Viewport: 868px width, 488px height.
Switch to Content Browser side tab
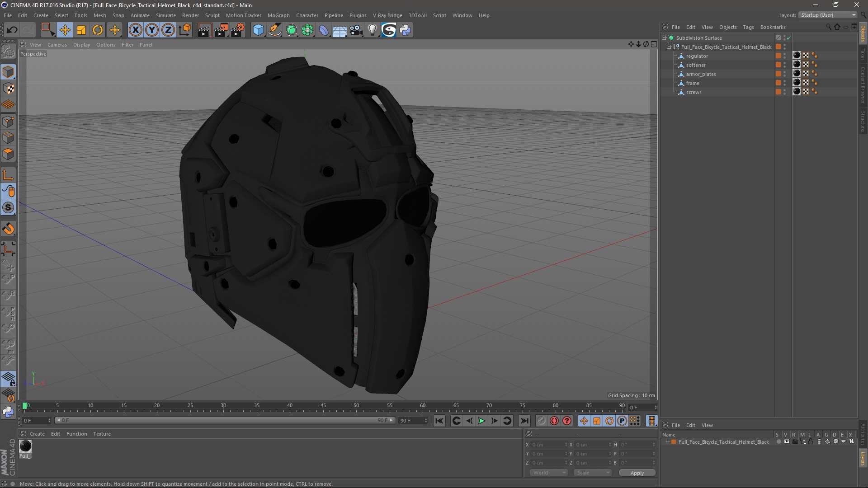[863, 85]
